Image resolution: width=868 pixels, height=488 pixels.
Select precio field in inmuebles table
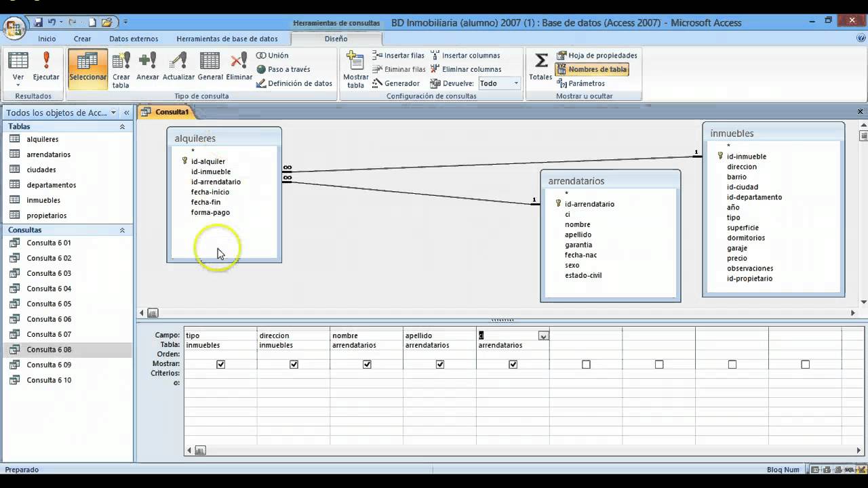[736, 258]
